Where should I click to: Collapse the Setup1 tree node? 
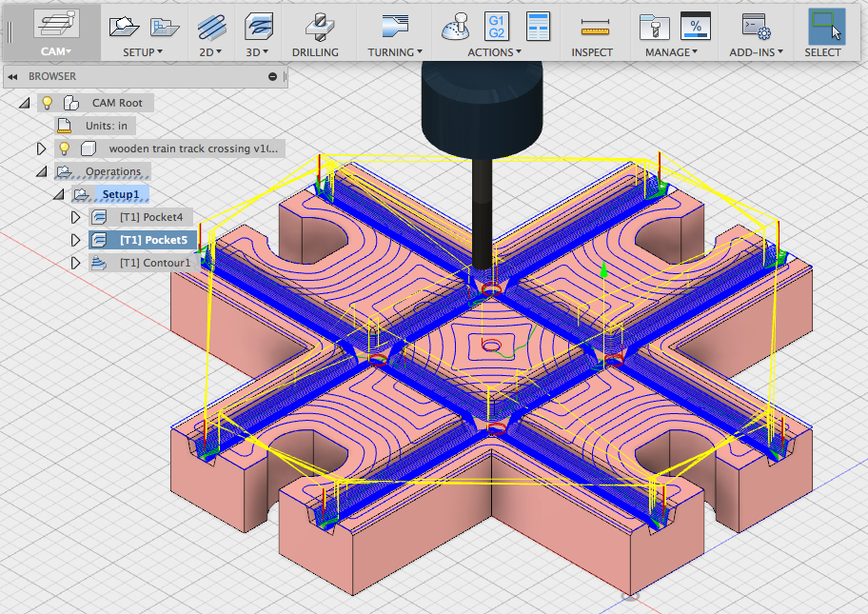[58, 194]
